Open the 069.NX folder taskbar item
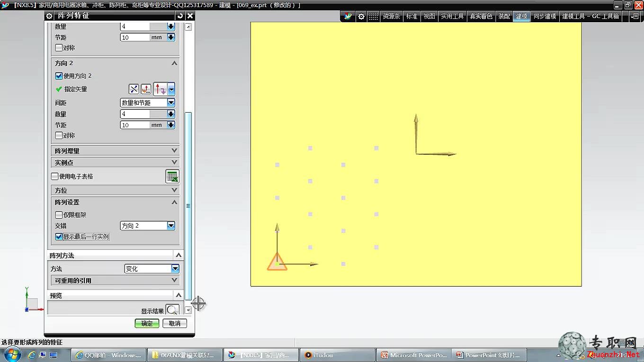This screenshot has height=362, width=644. click(185, 355)
